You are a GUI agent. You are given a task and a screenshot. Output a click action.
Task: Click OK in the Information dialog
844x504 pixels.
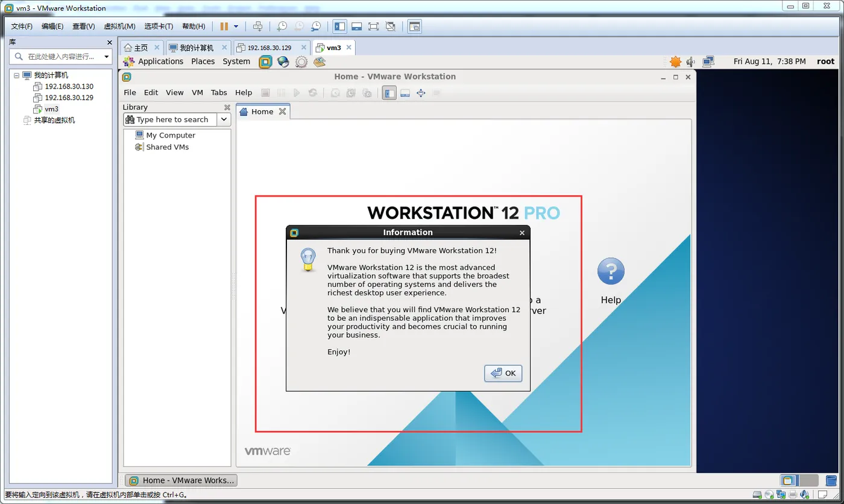point(503,373)
